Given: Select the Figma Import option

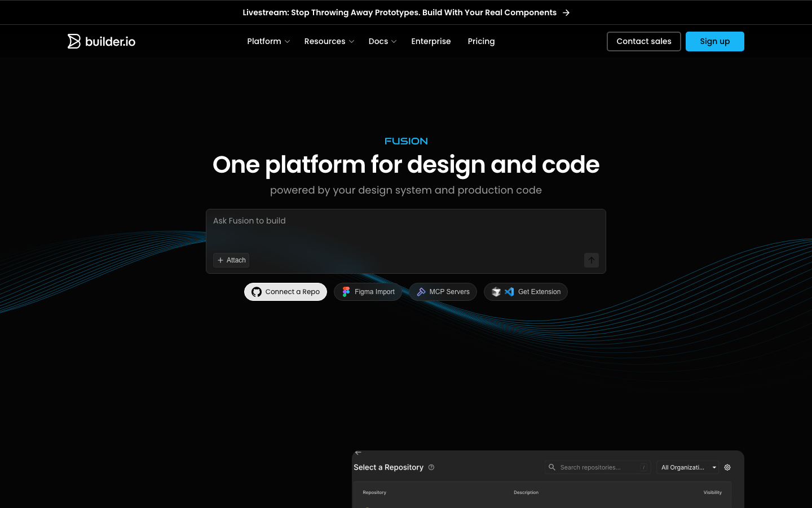Looking at the screenshot, I should (368, 292).
